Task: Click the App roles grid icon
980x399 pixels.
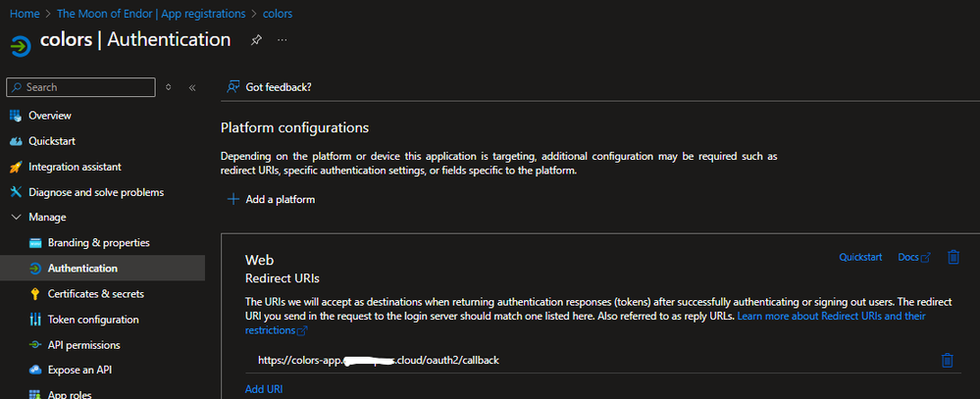Action: (x=35, y=395)
